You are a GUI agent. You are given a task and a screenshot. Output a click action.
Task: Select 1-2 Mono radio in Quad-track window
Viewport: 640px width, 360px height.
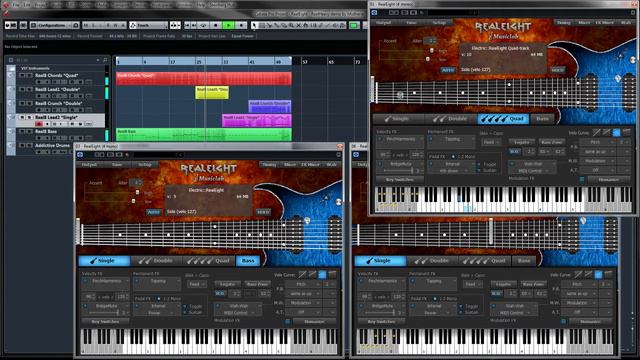tap(453, 156)
